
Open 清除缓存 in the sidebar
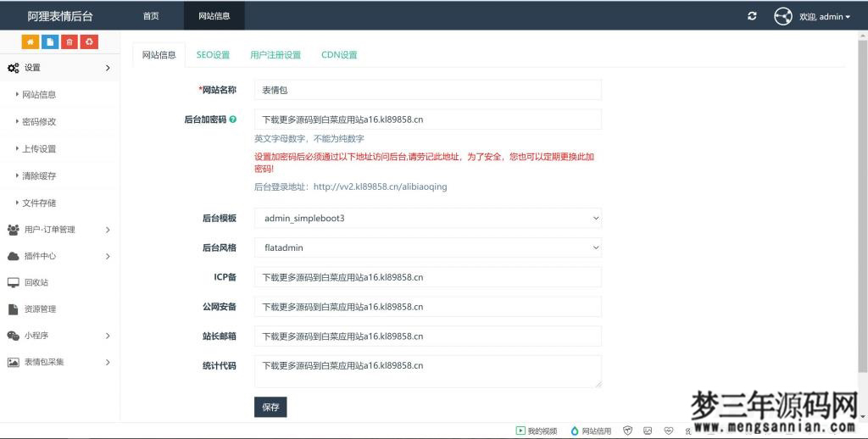click(x=39, y=176)
